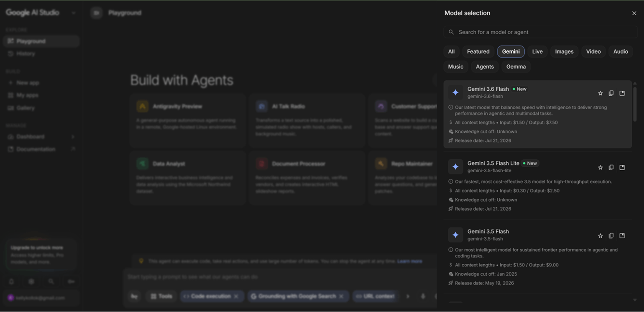Click the sparkle icon of Gemini 3.5 Flash Lite
The height and width of the screenshot is (312, 644).
click(455, 166)
